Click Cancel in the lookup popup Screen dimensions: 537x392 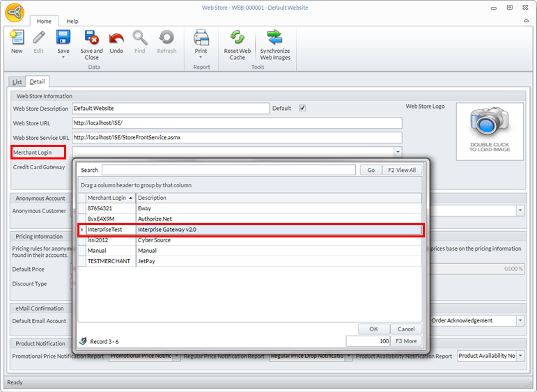click(x=406, y=329)
